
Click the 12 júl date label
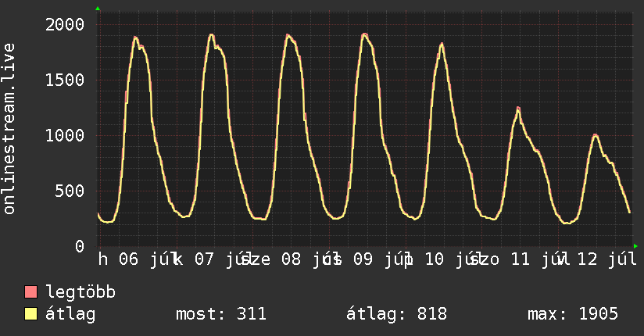(607, 259)
